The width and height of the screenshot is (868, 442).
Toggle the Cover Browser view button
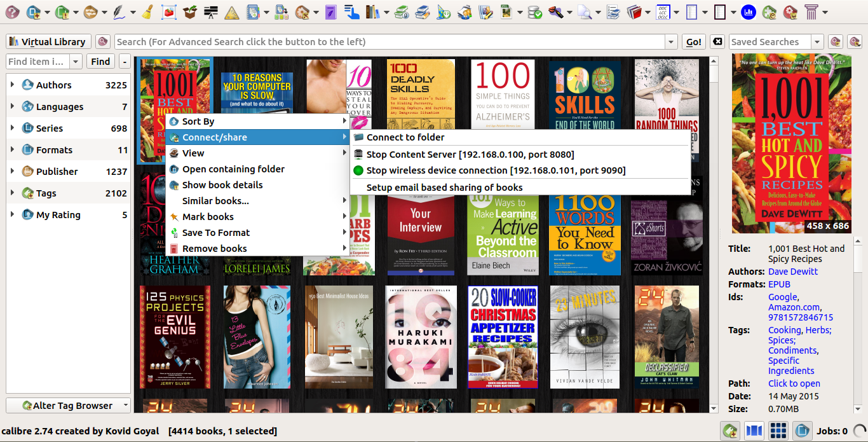point(754,431)
